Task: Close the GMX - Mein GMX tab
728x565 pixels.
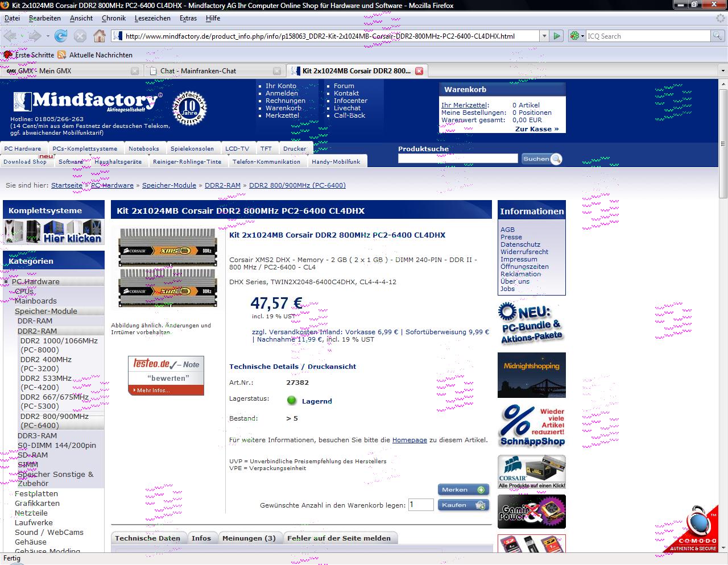Action: [x=135, y=71]
